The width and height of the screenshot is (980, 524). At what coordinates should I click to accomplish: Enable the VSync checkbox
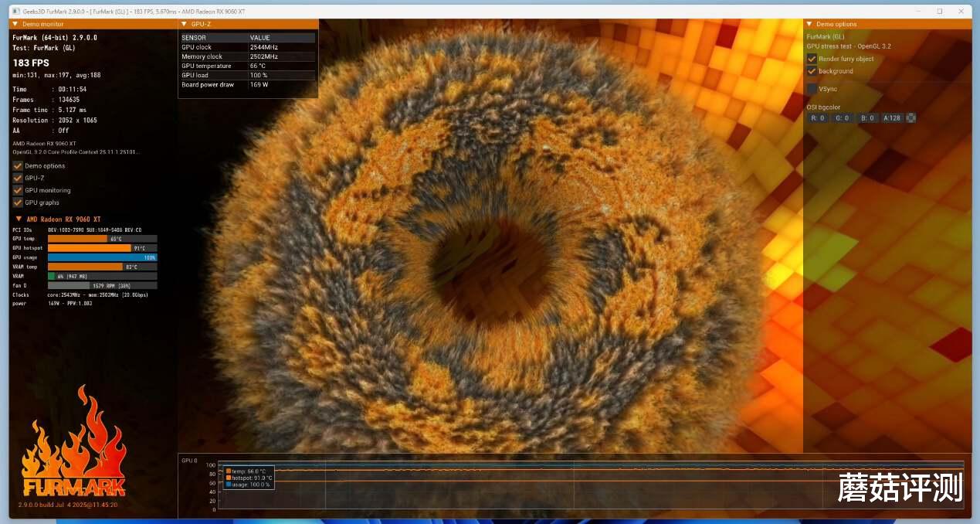(x=812, y=89)
